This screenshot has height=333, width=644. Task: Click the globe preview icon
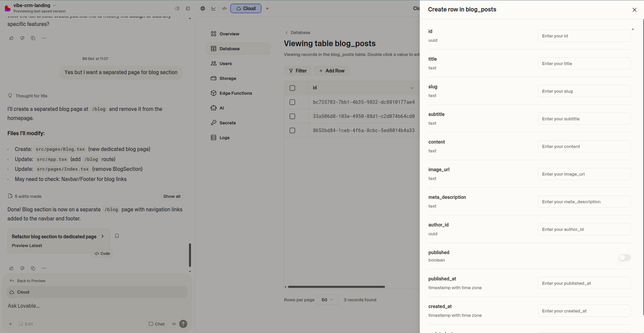[203, 8]
